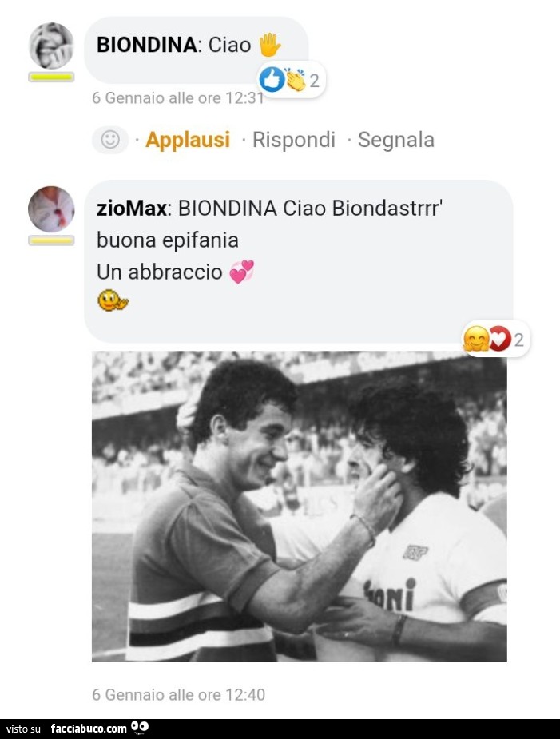This screenshot has width=560, height=739.
Task: Click the blue thumbs-up reaction icon
Action: 272,79
